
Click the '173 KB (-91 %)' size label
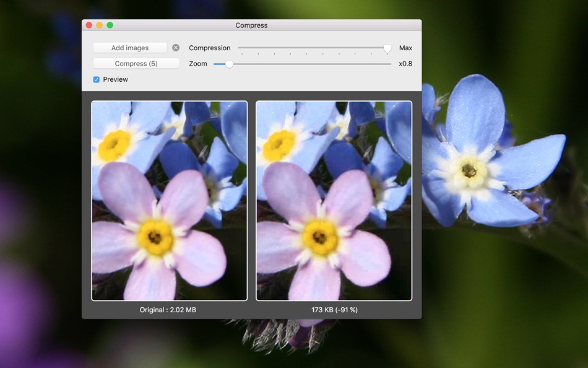point(334,310)
